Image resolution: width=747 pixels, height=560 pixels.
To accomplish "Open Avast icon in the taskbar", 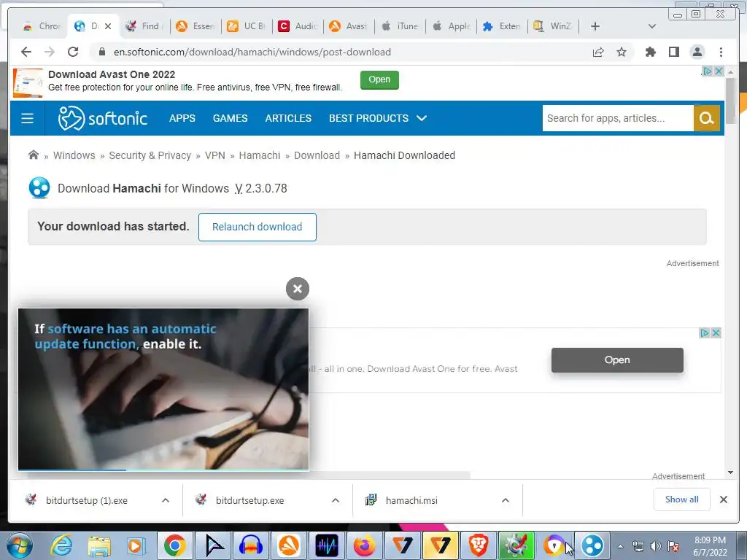I will pos(289,545).
